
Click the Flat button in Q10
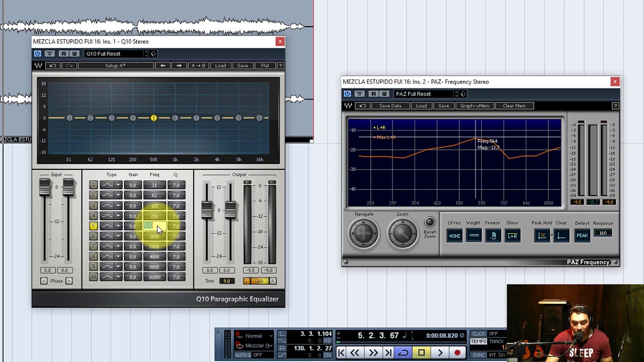265,66
